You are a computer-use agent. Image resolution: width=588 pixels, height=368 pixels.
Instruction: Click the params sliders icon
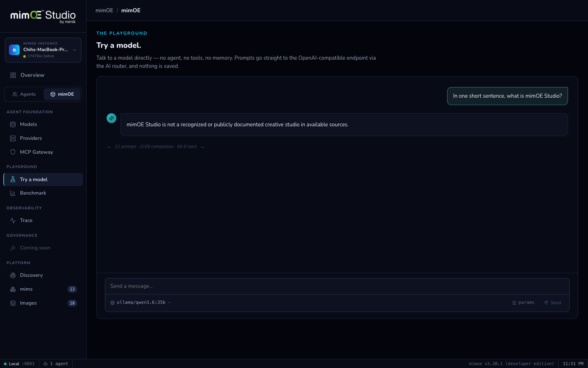(x=514, y=303)
